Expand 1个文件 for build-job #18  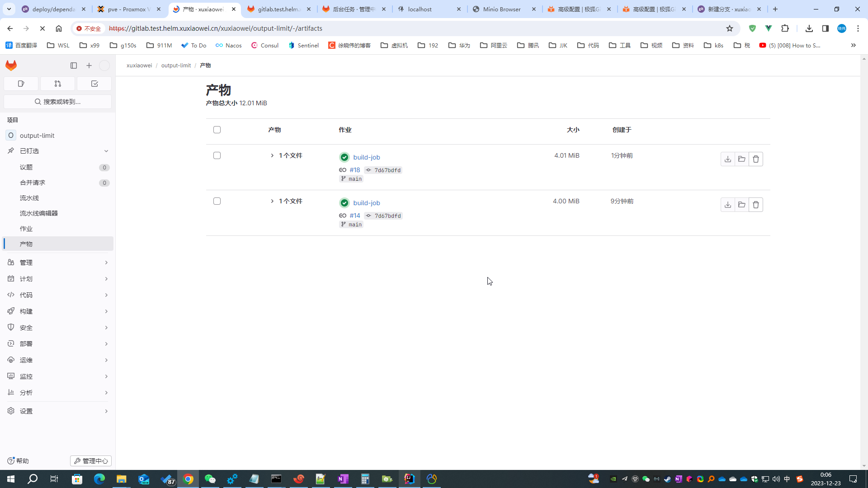point(272,155)
